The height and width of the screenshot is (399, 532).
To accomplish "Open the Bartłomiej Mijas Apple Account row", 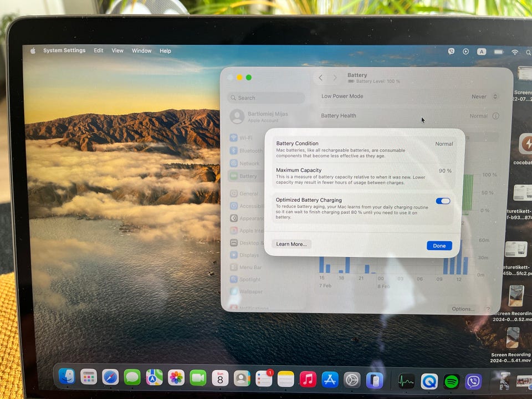I will tap(259, 116).
